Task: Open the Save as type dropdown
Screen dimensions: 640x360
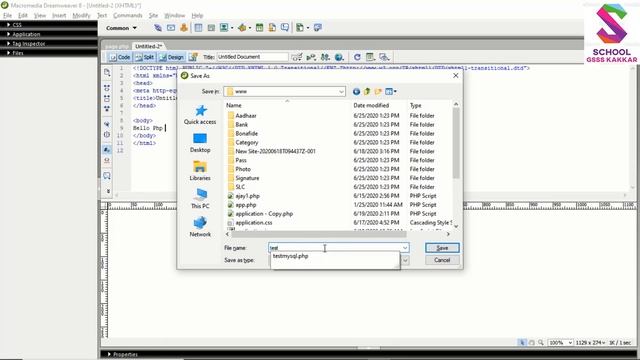Action: (x=405, y=260)
